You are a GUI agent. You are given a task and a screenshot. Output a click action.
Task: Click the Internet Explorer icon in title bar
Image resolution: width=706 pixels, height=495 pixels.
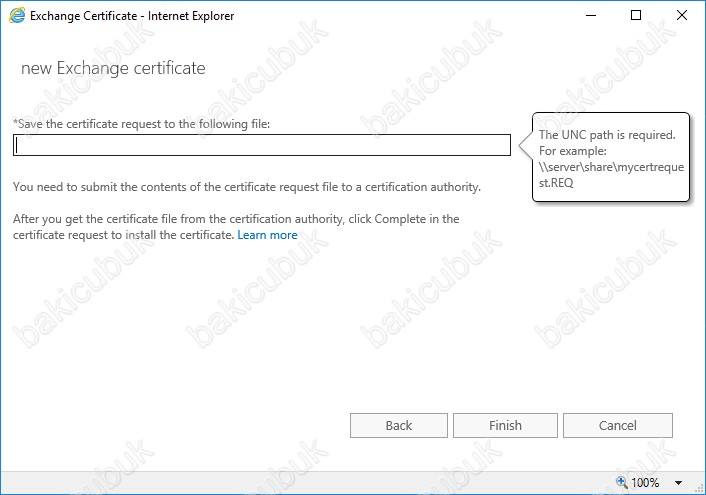[17, 16]
